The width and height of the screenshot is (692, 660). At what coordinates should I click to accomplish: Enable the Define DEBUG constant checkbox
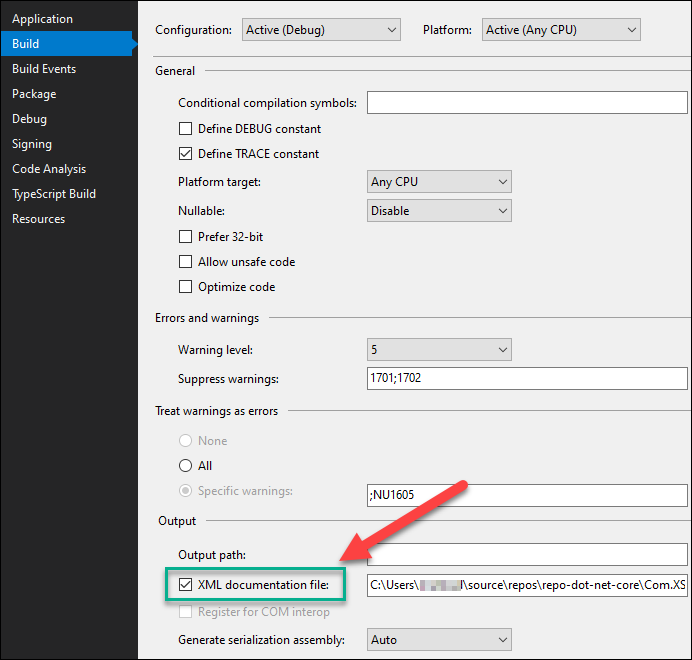pyautogui.click(x=185, y=129)
